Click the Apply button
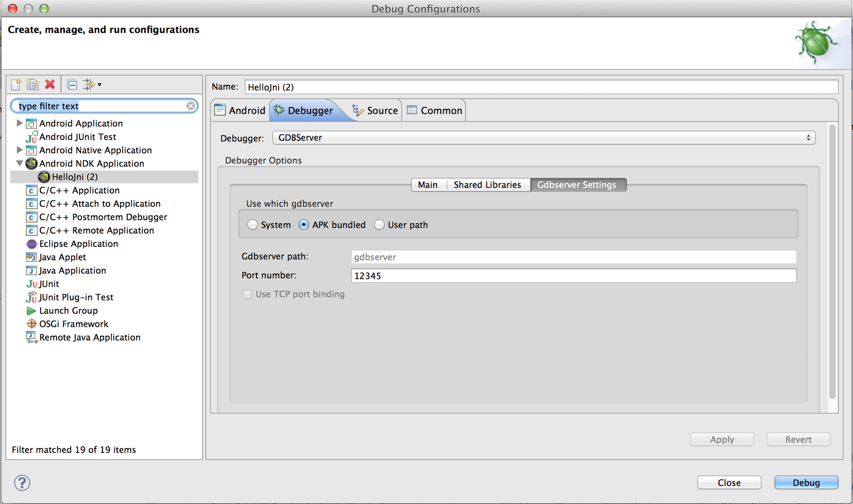The height and width of the screenshot is (504, 853). (722, 440)
